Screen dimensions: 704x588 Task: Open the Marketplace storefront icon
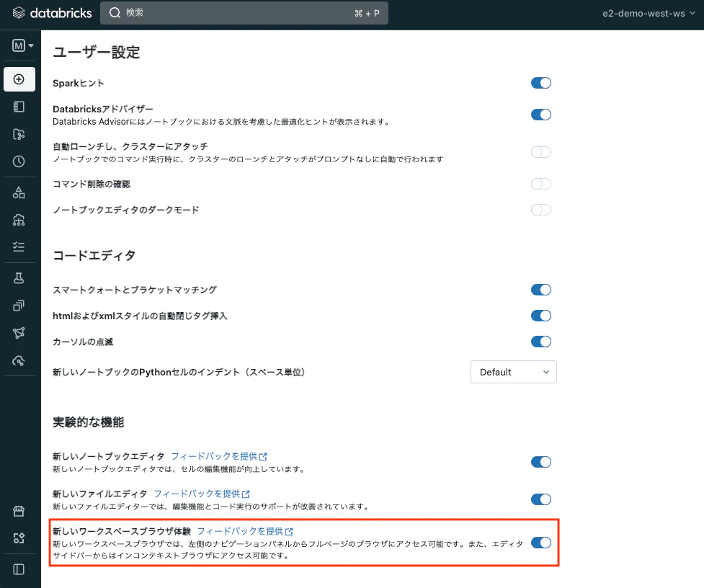pyautogui.click(x=19, y=511)
